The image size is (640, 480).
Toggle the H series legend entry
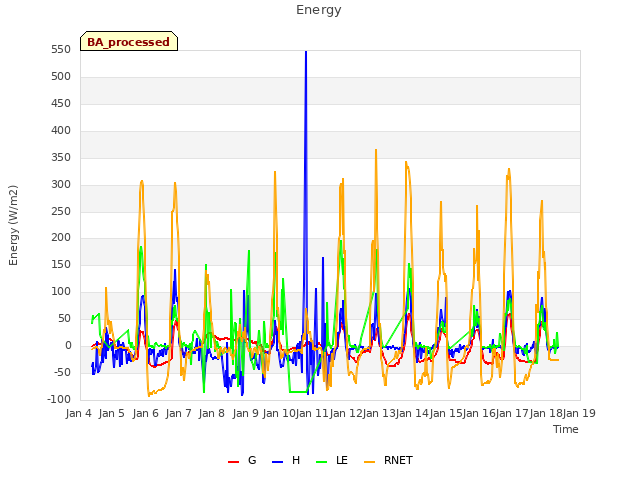click(x=286, y=460)
